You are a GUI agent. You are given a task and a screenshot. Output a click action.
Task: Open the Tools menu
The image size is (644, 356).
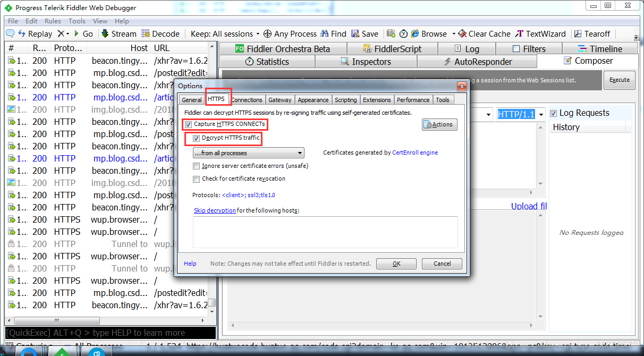pyautogui.click(x=77, y=21)
